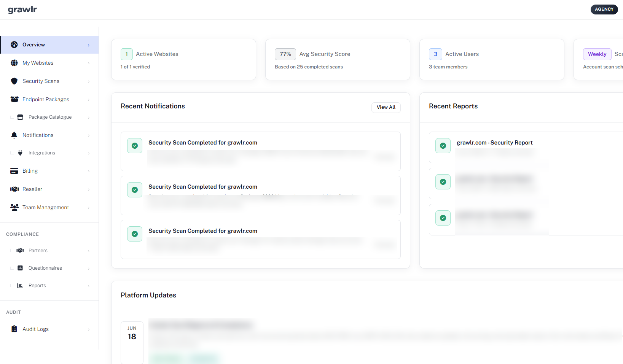
Task: Click the COMPLIANCE section label
Action: coord(22,234)
